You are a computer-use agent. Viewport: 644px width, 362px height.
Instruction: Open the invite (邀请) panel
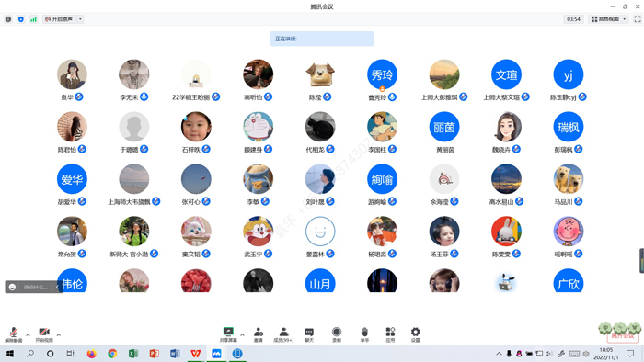tap(259, 334)
